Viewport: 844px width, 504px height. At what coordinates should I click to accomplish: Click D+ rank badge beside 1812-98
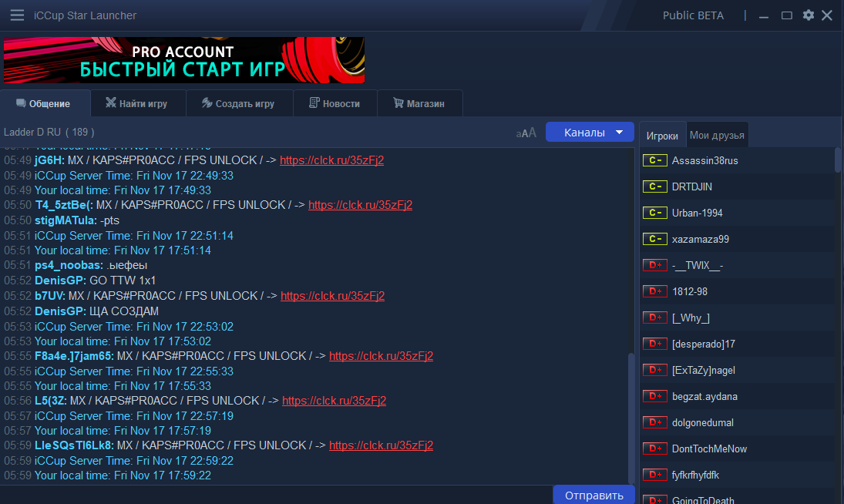coord(654,291)
